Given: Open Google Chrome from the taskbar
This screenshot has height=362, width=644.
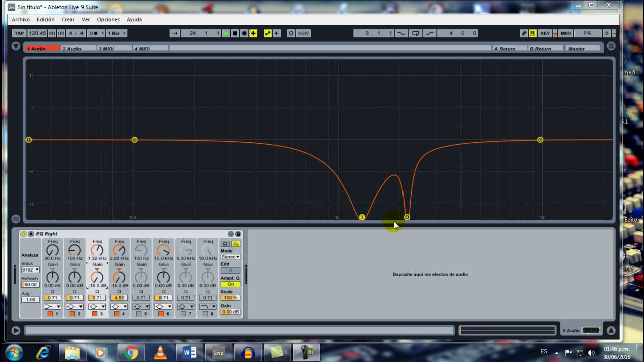Looking at the screenshot, I should point(131,353).
